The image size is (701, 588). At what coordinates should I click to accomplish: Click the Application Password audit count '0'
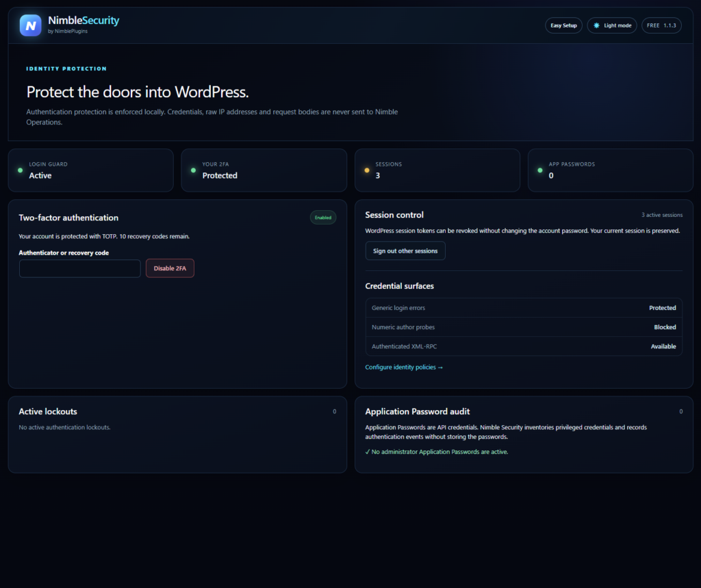(681, 411)
